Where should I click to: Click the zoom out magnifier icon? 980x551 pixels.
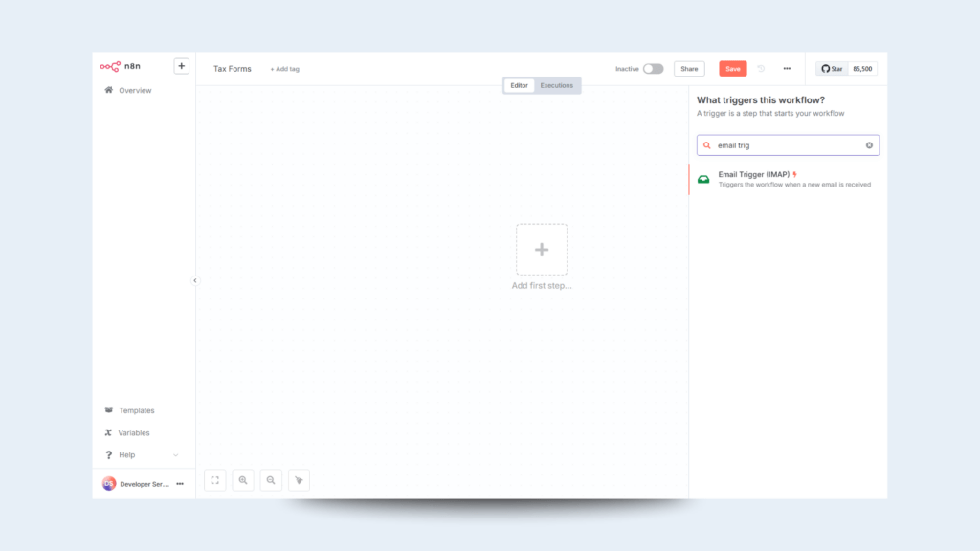(271, 480)
